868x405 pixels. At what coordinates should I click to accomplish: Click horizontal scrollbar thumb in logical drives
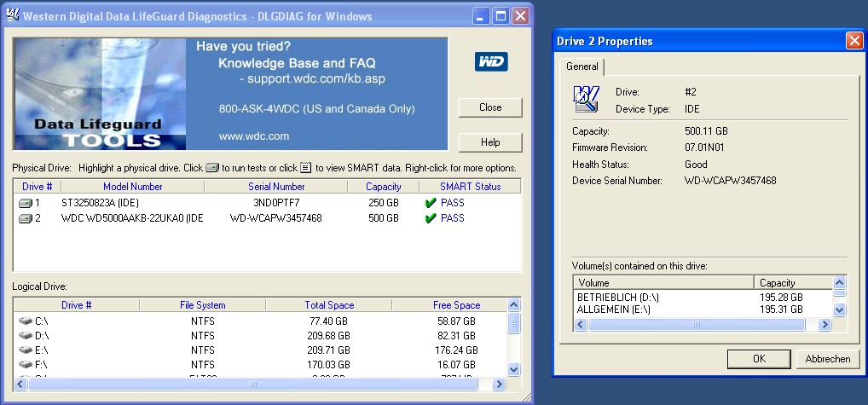253,384
